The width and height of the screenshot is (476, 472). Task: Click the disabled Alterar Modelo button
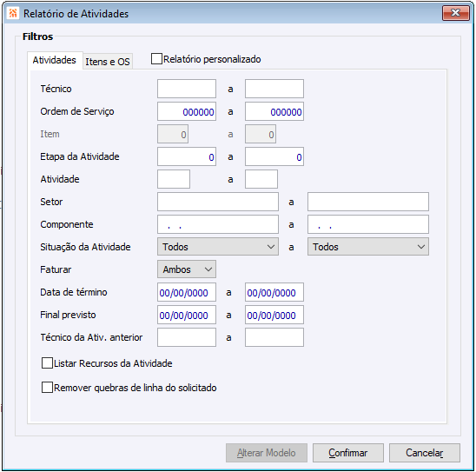pos(267,453)
